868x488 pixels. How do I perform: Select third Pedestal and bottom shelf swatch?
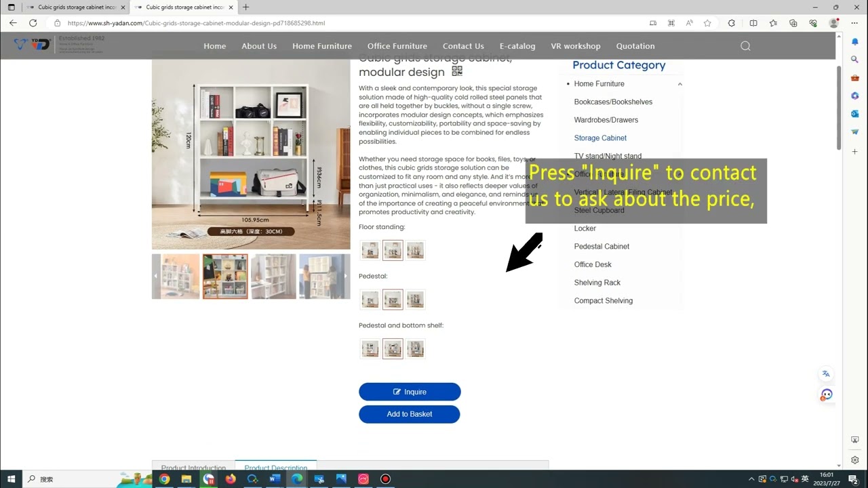click(416, 348)
